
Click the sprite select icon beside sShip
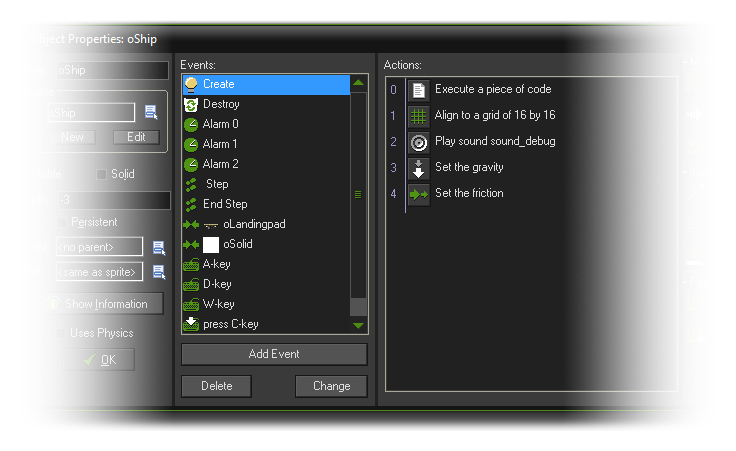tap(151, 112)
